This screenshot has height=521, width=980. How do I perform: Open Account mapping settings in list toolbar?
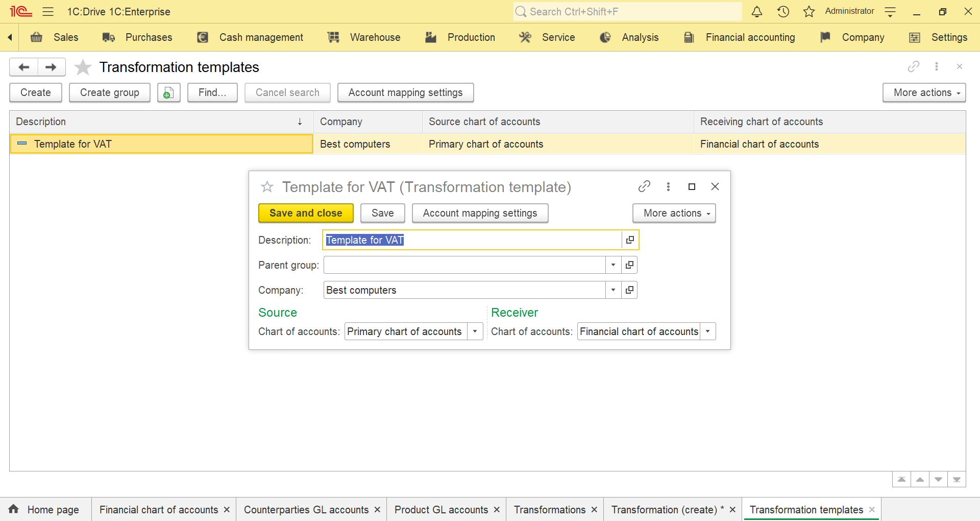coord(405,92)
